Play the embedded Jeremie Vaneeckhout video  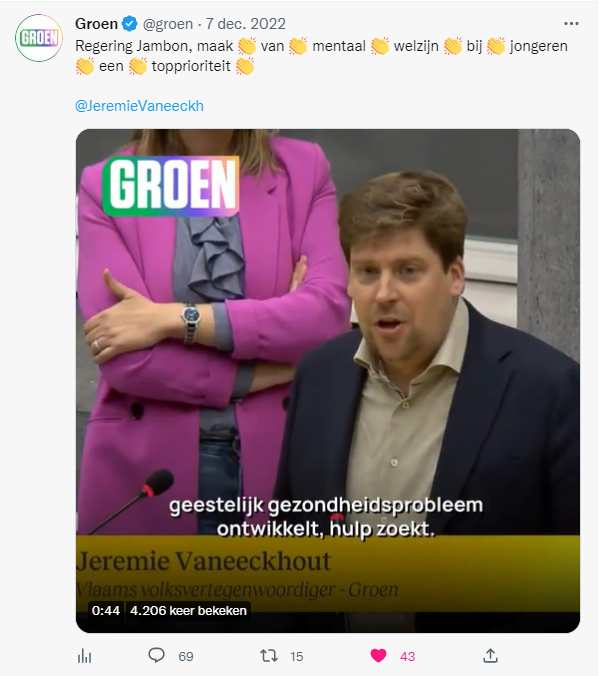point(328,381)
